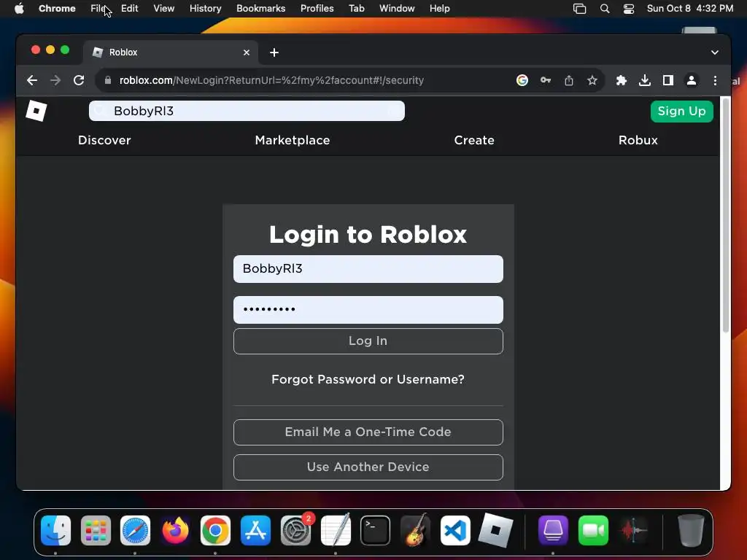Open Chrome extensions puzzle icon

622,80
